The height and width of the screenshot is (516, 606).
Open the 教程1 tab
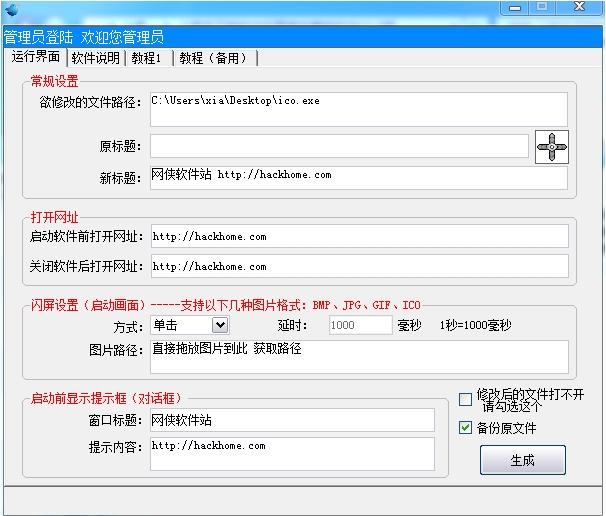pyautogui.click(x=145, y=58)
